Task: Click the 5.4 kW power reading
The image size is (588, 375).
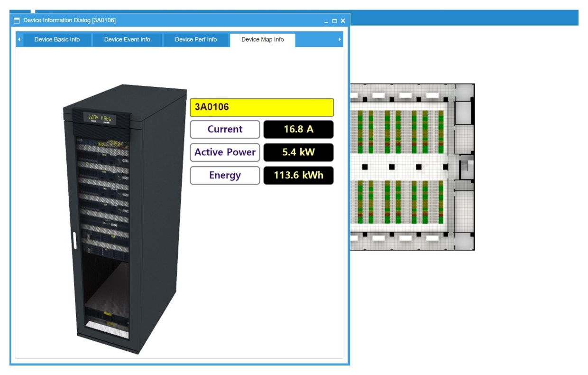Action: [x=298, y=152]
